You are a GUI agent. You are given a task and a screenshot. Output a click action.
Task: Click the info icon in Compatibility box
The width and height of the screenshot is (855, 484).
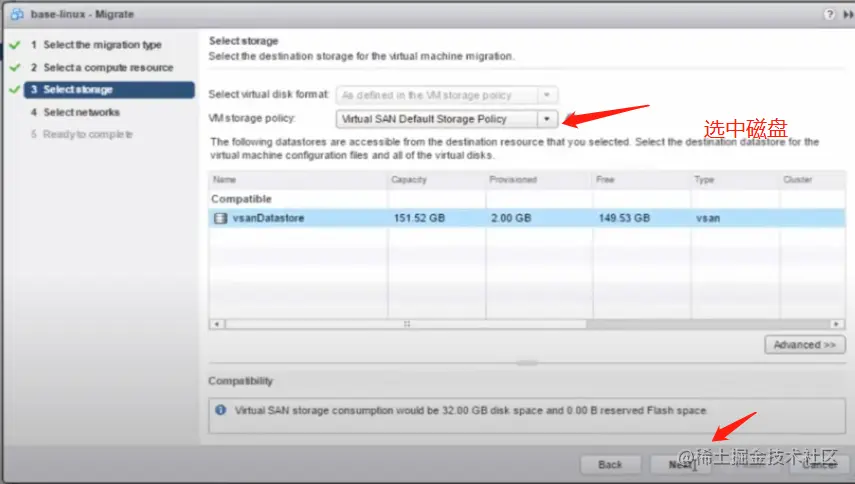(x=220, y=410)
